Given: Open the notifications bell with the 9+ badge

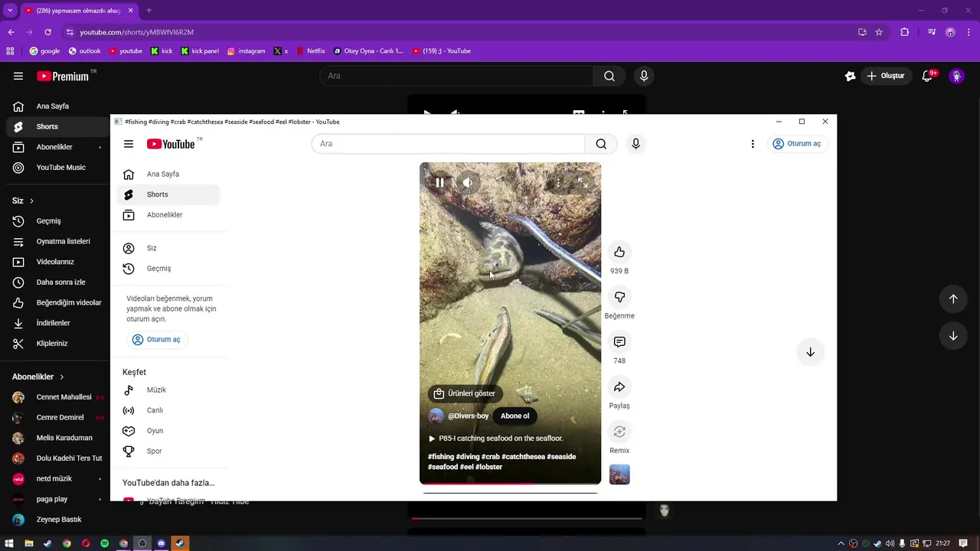Looking at the screenshot, I should pyautogui.click(x=928, y=76).
